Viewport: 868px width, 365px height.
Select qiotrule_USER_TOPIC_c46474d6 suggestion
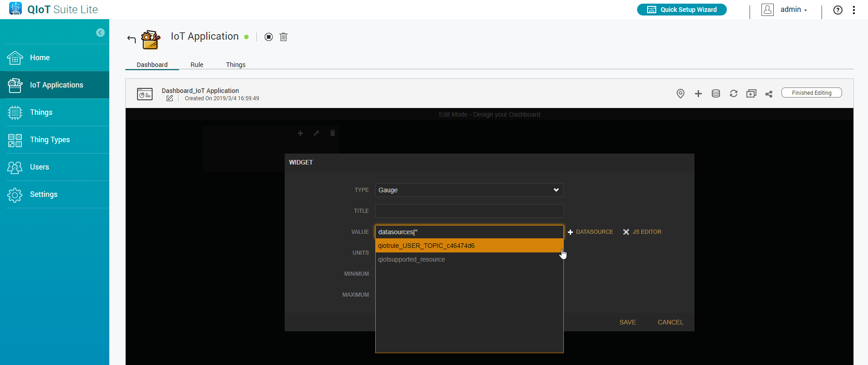click(468, 246)
